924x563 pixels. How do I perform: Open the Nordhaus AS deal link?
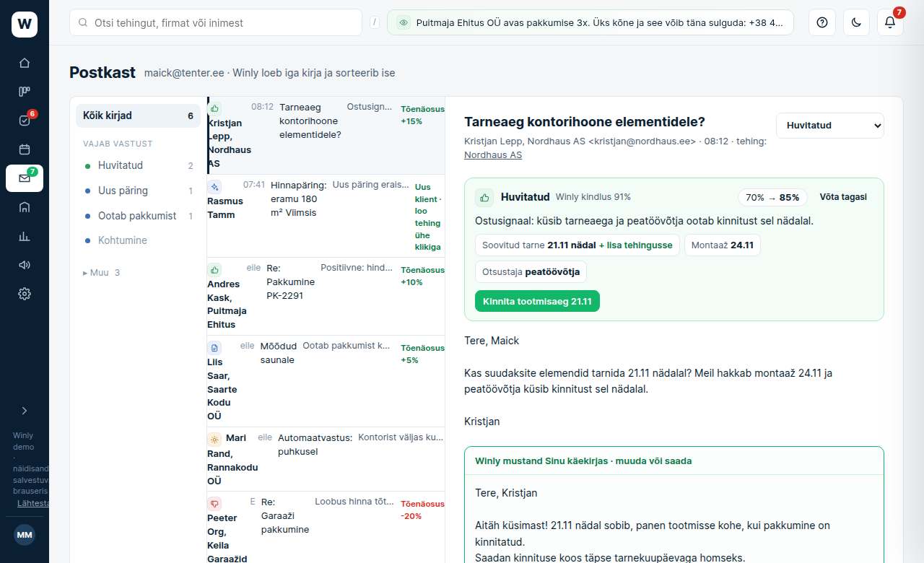coord(493,155)
